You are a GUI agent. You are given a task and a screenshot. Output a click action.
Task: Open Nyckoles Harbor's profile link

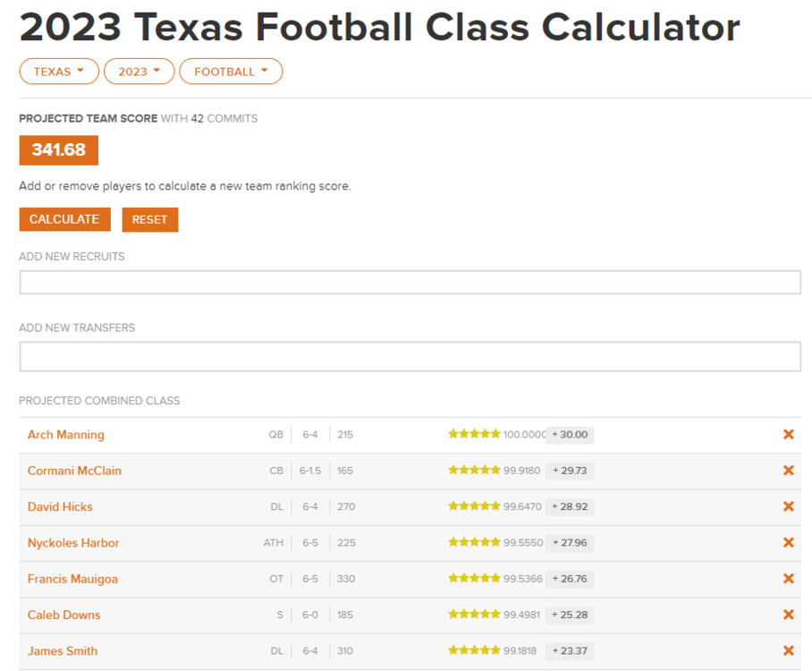73,543
